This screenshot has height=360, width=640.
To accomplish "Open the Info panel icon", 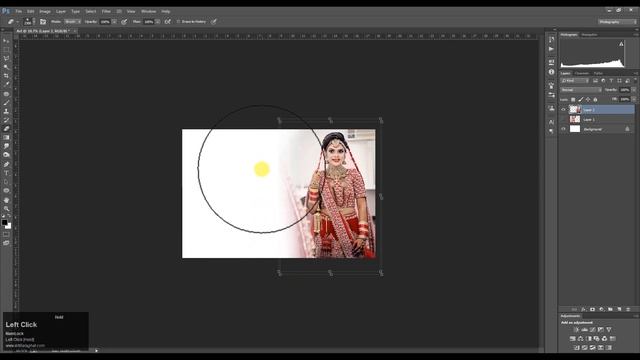I will coord(551,72).
